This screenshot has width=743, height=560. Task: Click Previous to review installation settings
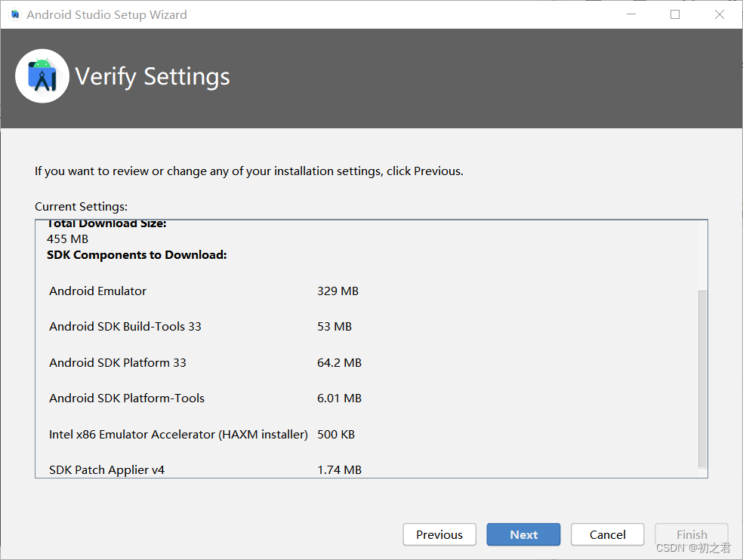[439, 534]
